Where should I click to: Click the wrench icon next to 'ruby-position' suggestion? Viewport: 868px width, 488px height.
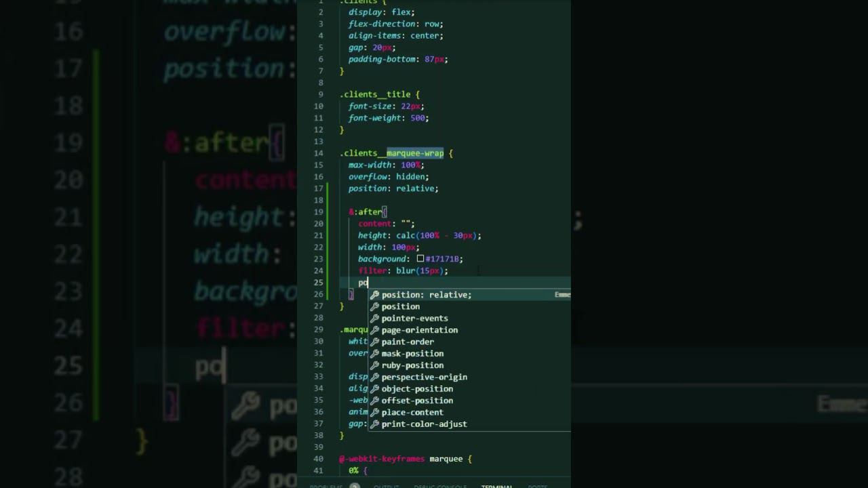coord(374,365)
